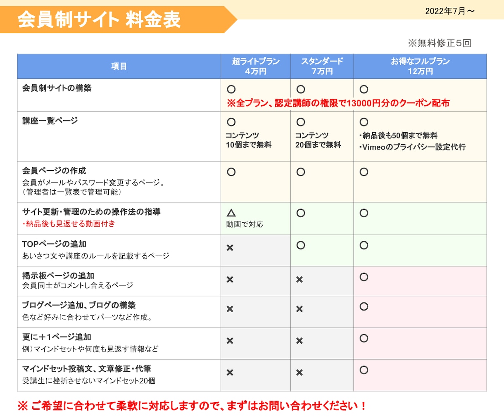Click the 会員ページの作成 heading
The image size is (504, 420).
54,171
